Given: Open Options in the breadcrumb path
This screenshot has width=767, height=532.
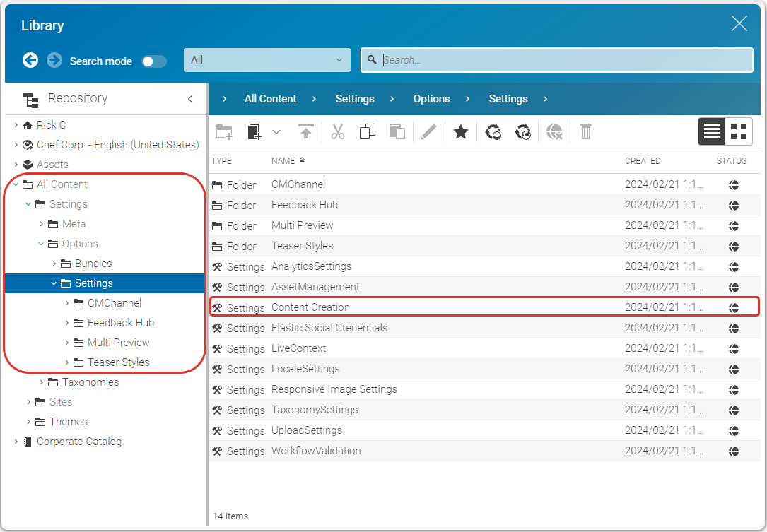Looking at the screenshot, I should 431,99.
